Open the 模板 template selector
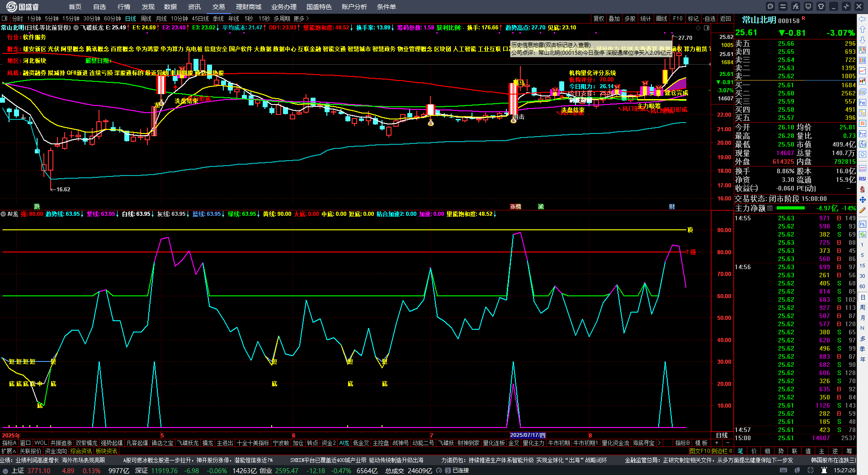The height and width of the screenshot is (475, 868). (x=701, y=443)
